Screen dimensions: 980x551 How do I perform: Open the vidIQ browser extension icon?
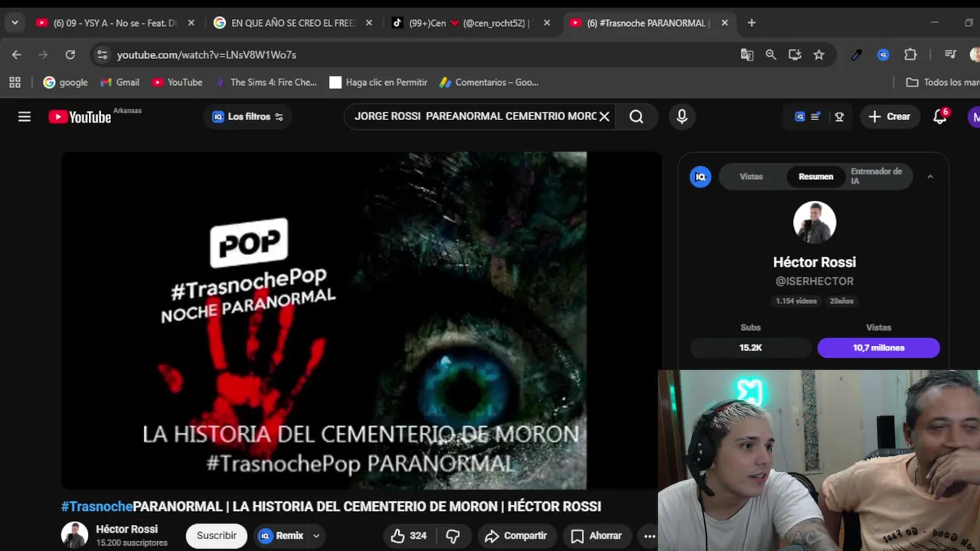tap(883, 54)
